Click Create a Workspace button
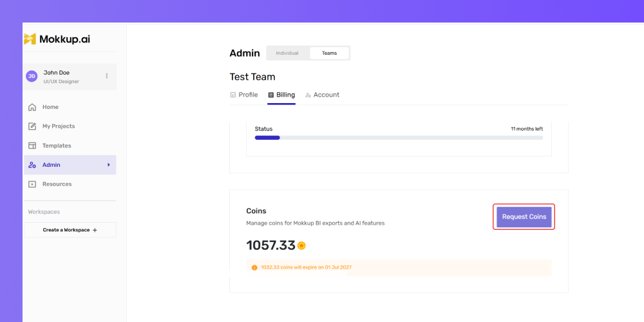 point(70,230)
